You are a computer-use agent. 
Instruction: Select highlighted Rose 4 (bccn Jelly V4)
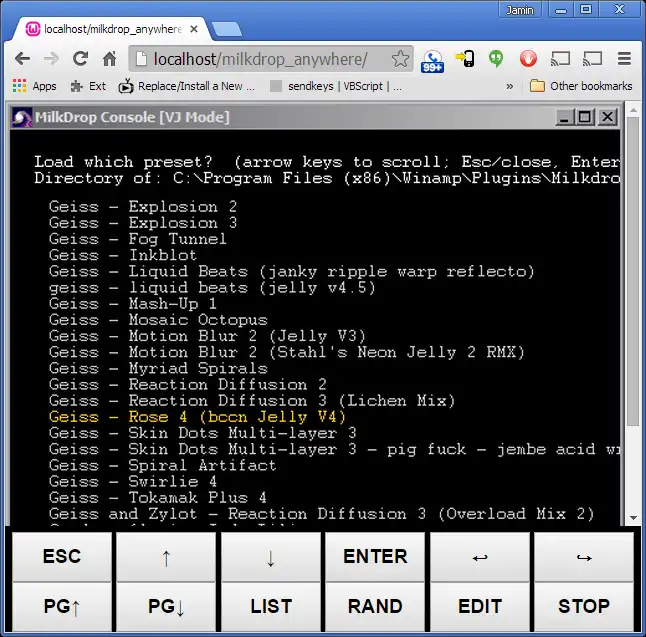click(x=197, y=417)
